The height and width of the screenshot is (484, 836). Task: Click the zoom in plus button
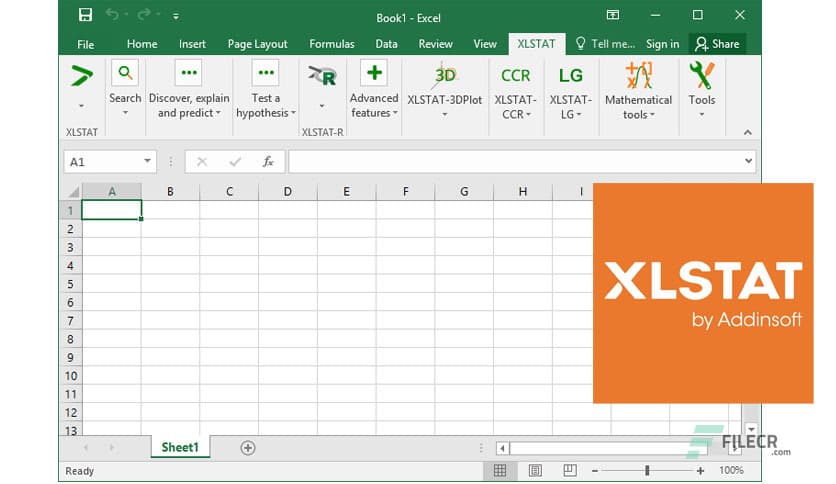tap(700, 471)
